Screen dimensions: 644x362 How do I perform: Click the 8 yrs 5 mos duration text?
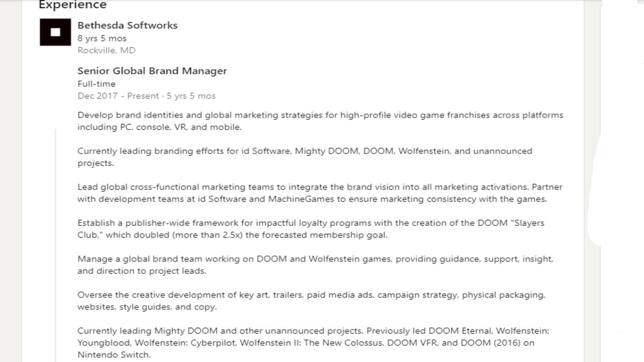(102, 39)
